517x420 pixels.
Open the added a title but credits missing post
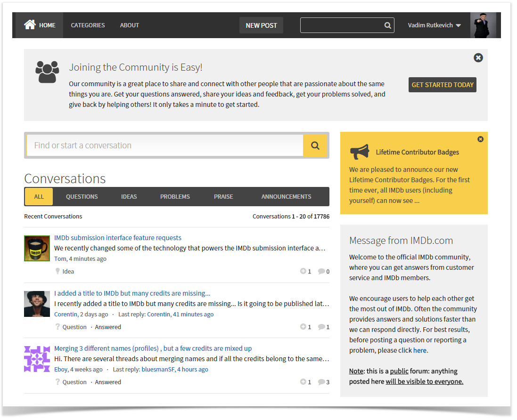[x=132, y=293]
